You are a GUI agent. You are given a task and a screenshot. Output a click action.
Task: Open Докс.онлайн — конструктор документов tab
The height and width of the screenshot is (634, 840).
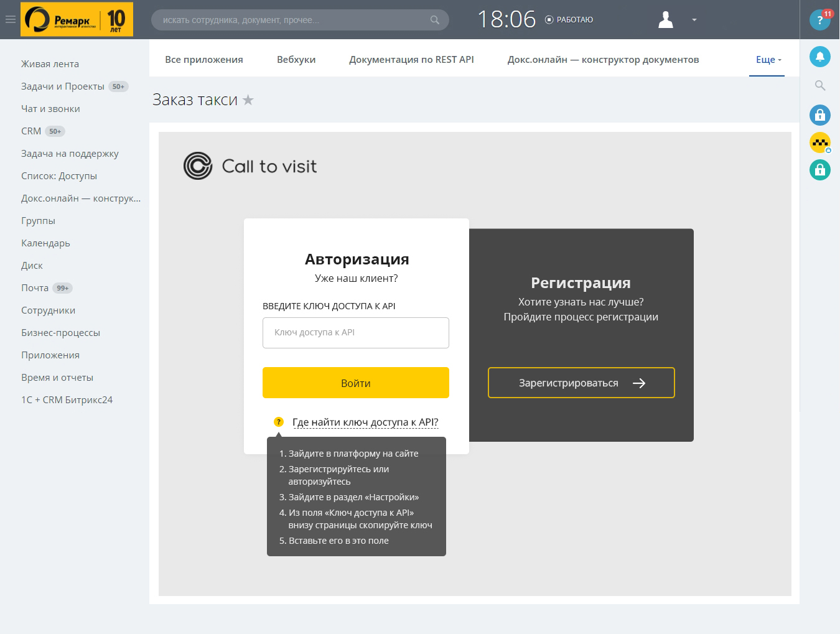point(603,60)
